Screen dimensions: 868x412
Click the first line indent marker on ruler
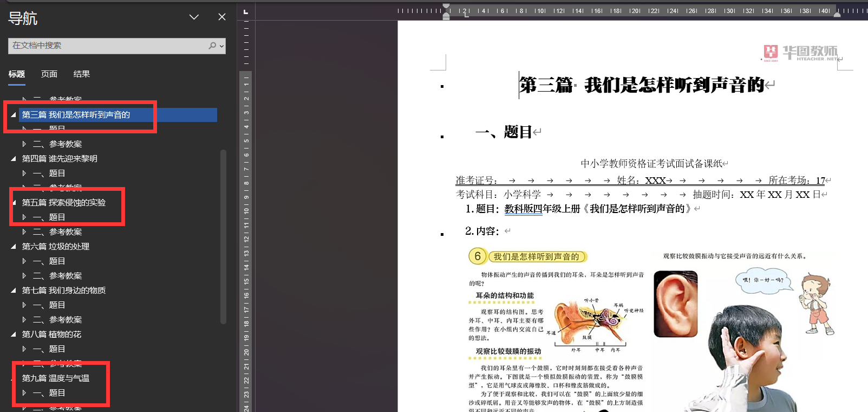click(x=446, y=7)
